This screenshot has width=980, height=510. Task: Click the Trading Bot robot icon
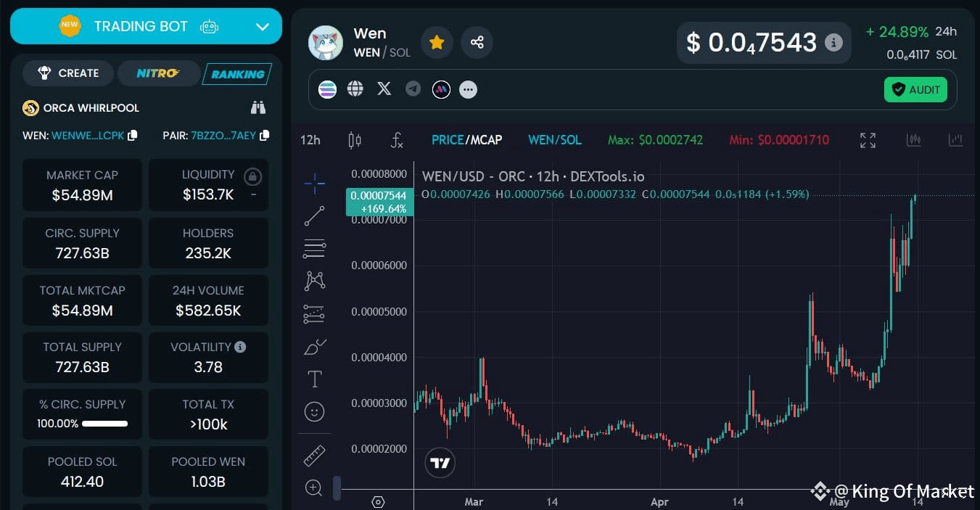[210, 27]
